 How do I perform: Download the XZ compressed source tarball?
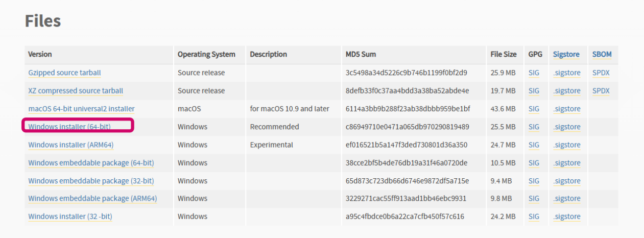(76, 91)
